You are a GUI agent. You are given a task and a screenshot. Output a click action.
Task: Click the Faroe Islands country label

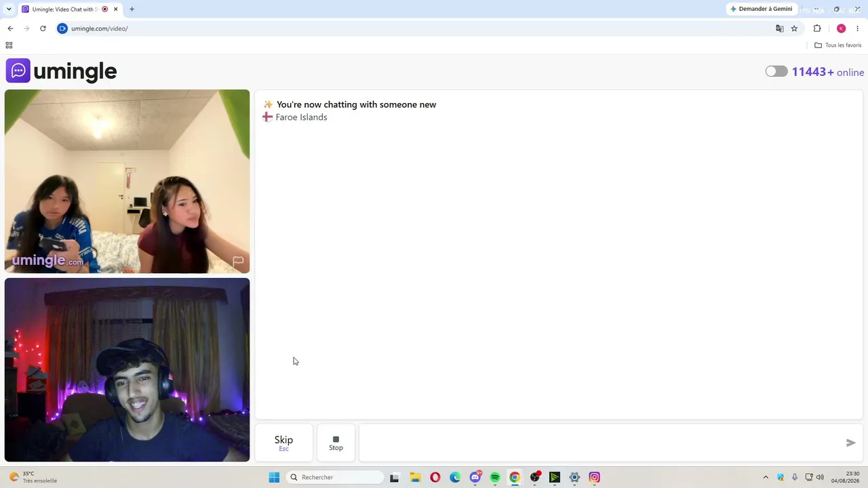(x=301, y=117)
